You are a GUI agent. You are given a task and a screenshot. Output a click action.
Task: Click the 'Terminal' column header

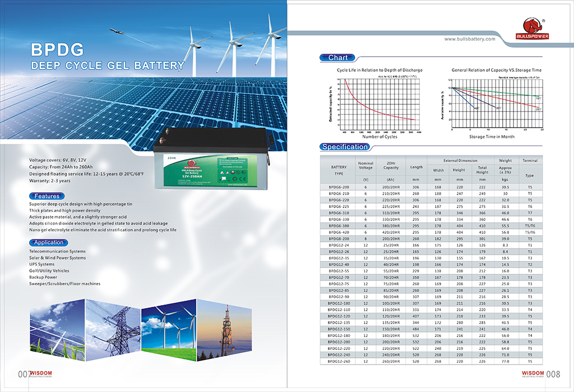click(x=530, y=160)
